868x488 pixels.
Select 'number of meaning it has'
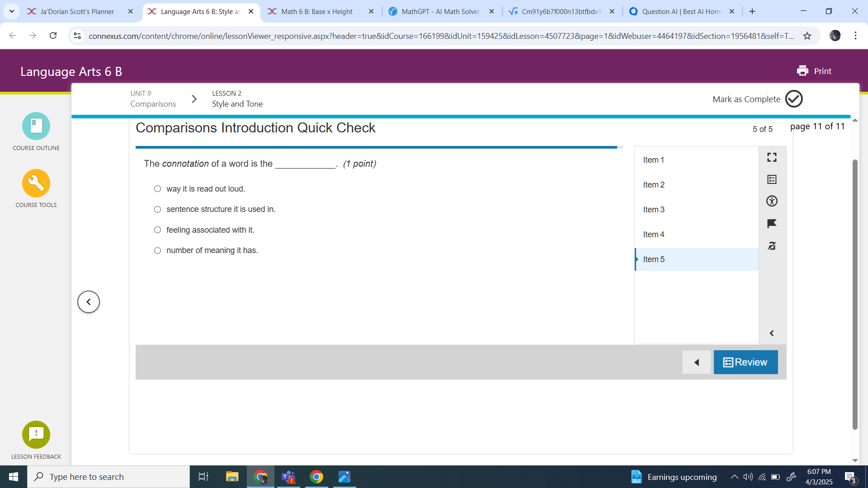point(157,250)
